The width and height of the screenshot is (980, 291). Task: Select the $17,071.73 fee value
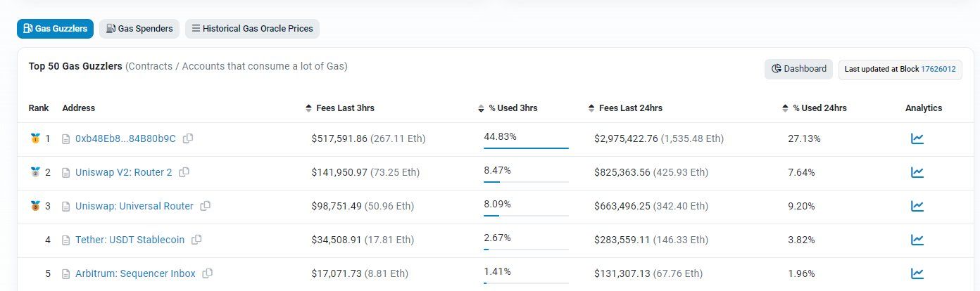[x=336, y=273]
